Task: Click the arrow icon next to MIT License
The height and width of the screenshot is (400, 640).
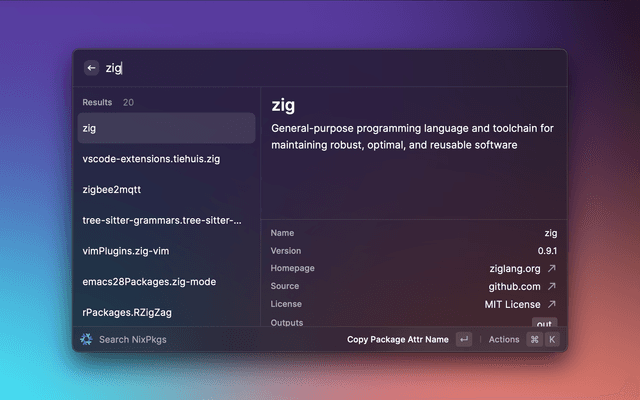Action: pos(551,304)
